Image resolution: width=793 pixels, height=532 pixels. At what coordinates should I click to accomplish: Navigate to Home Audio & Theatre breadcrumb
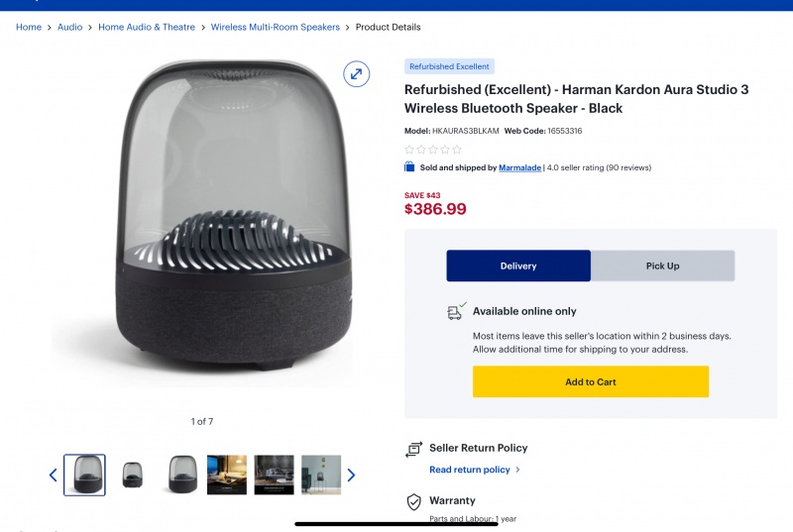point(147,27)
